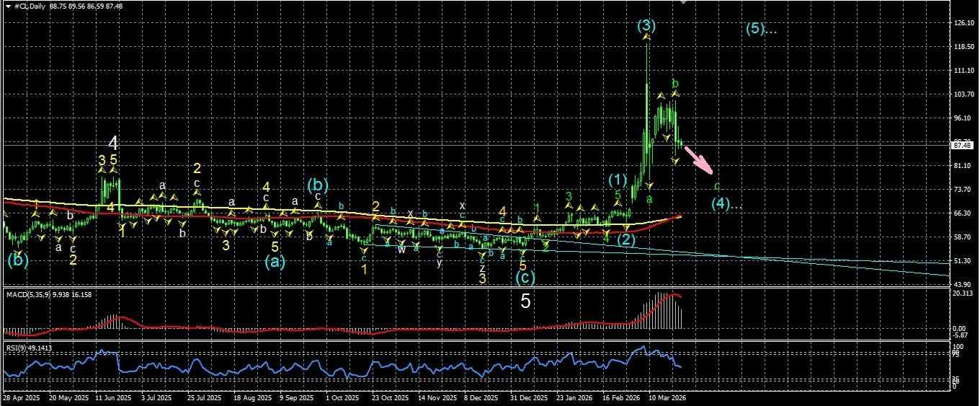Image resolution: width=980 pixels, height=406 pixels.
Task: Click the -5.87 MACD scale value
Action: (961, 335)
